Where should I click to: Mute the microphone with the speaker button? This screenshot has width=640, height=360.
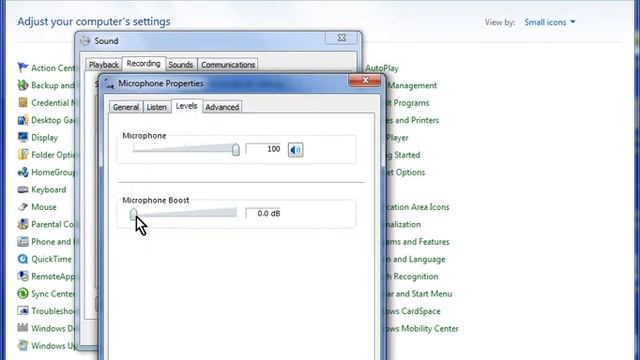[296, 150]
